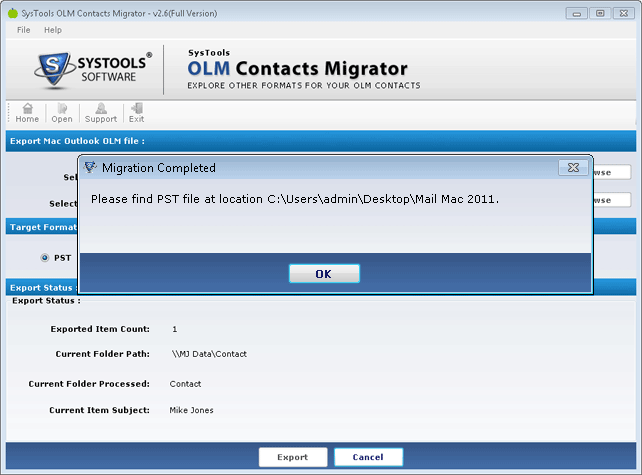
Task: Click the folder path \\MJ Data\Contact
Action: 209,354
